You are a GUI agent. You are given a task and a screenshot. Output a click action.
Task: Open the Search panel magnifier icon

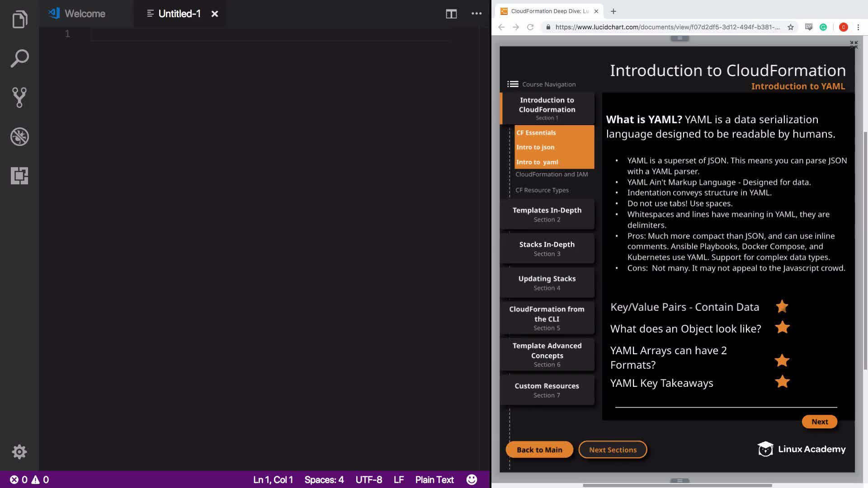pyautogui.click(x=19, y=58)
